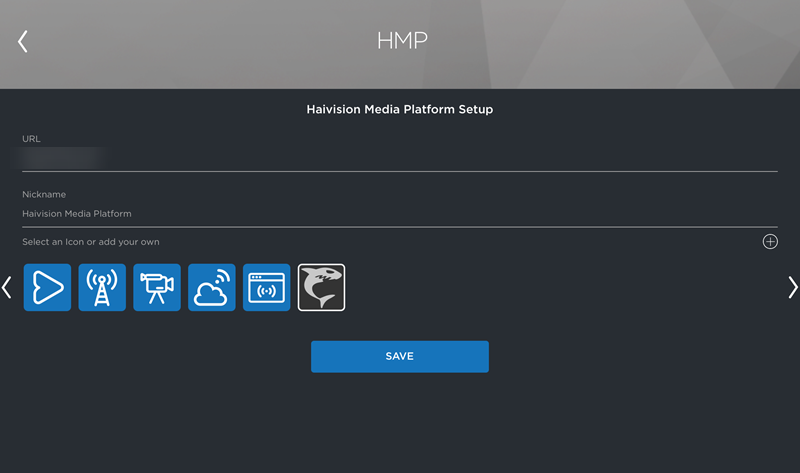Click the blurred URL value
The width and height of the screenshot is (800, 473).
tap(64, 158)
